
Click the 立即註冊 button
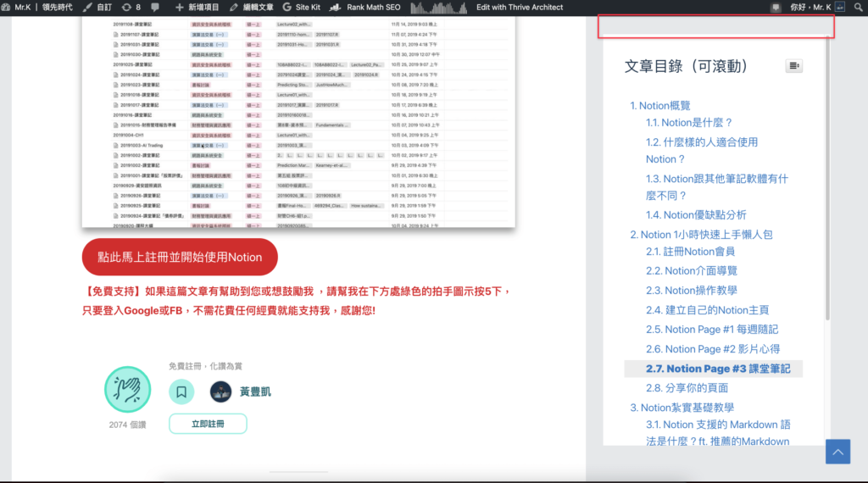pos(208,424)
